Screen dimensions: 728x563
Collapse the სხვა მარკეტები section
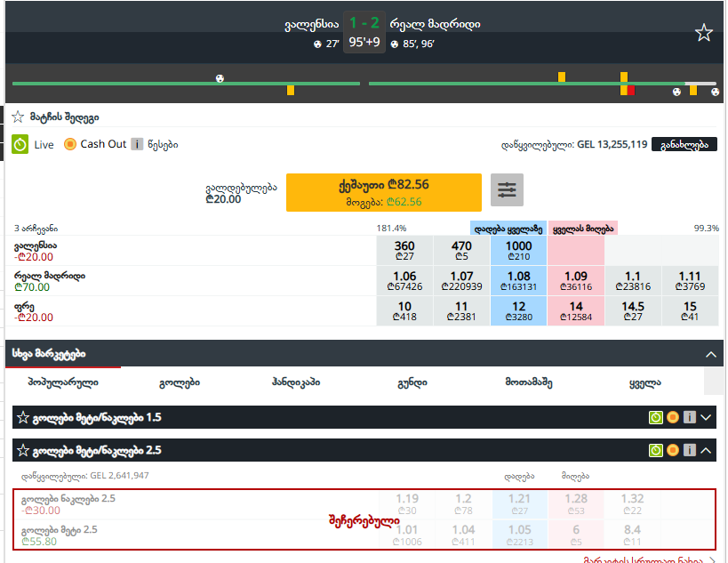(711, 354)
